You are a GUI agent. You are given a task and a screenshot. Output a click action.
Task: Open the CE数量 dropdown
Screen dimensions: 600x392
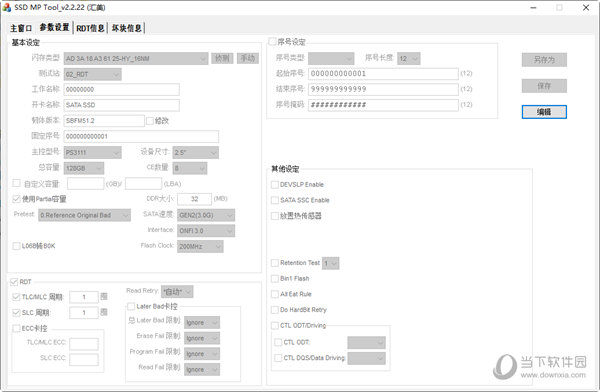pyautogui.click(x=190, y=168)
